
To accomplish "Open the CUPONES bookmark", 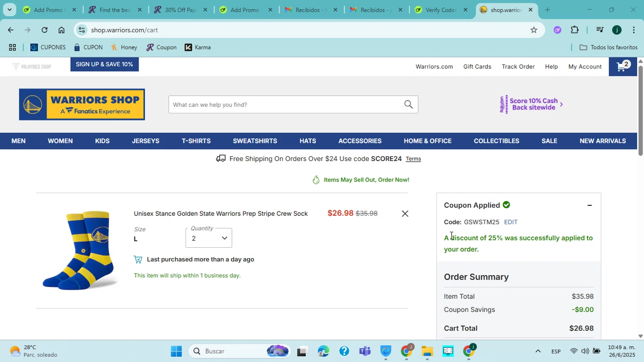I will 48,47.
